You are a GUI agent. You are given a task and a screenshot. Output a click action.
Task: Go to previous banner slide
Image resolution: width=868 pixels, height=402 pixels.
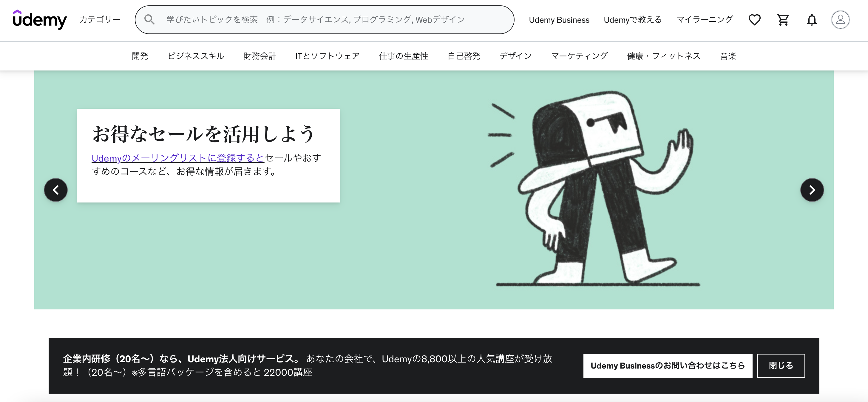[x=55, y=190]
